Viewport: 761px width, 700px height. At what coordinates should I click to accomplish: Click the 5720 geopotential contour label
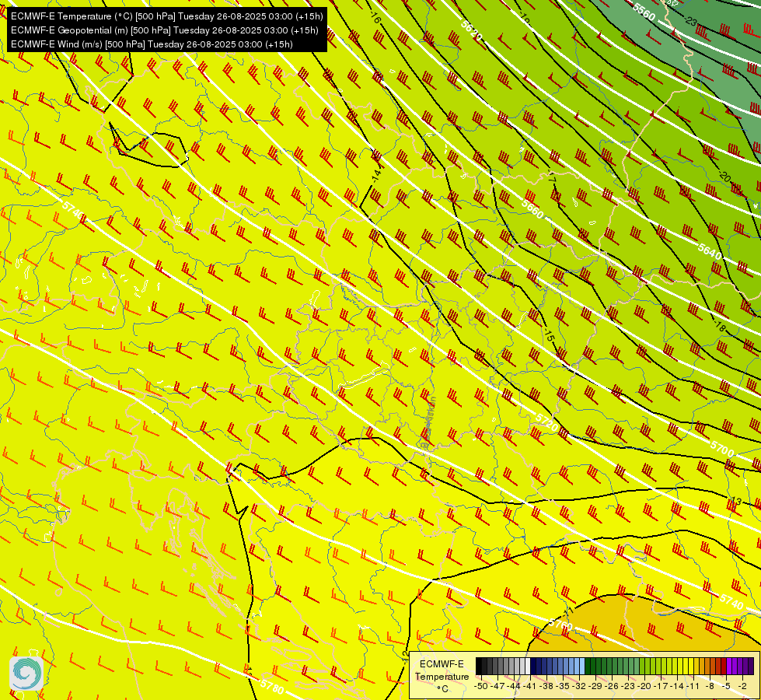point(546,422)
